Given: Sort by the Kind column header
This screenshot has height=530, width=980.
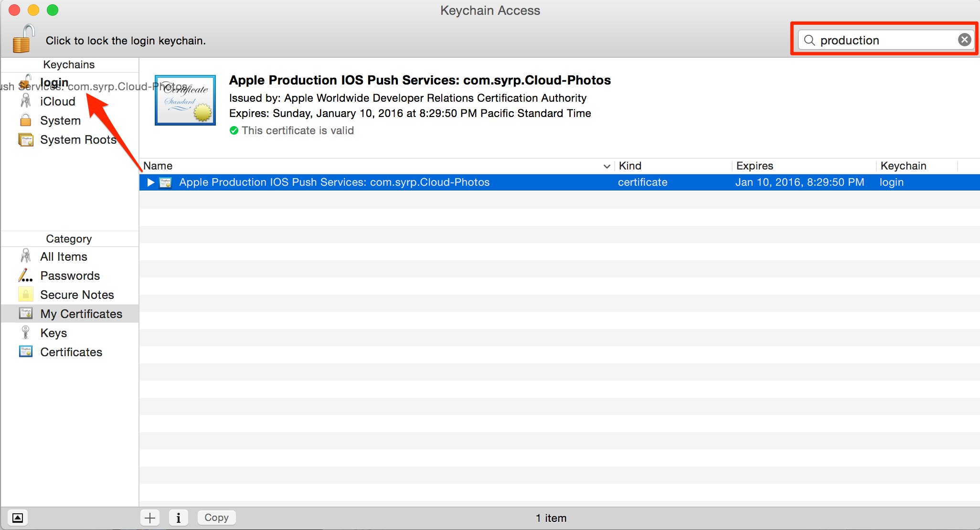Looking at the screenshot, I should click(673, 166).
